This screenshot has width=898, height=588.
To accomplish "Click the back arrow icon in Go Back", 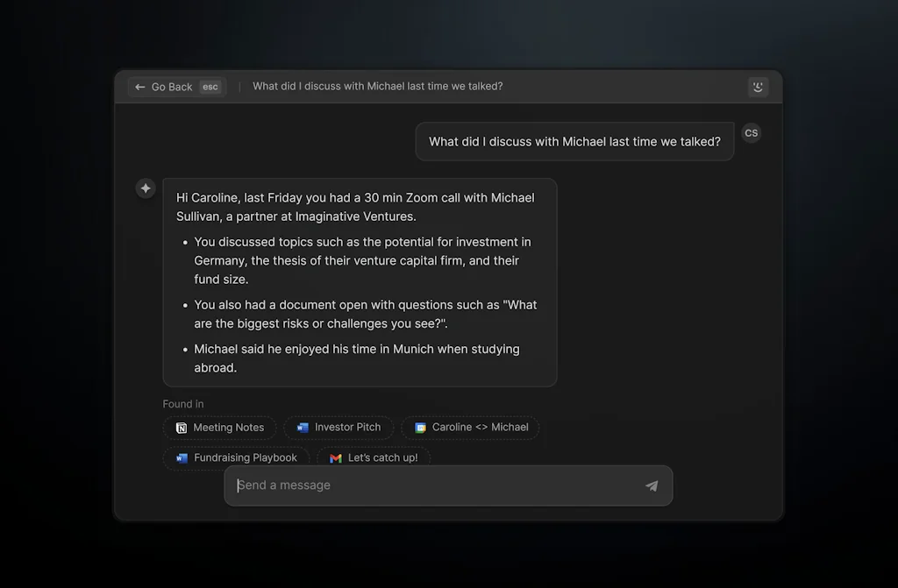I will (140, 87).
